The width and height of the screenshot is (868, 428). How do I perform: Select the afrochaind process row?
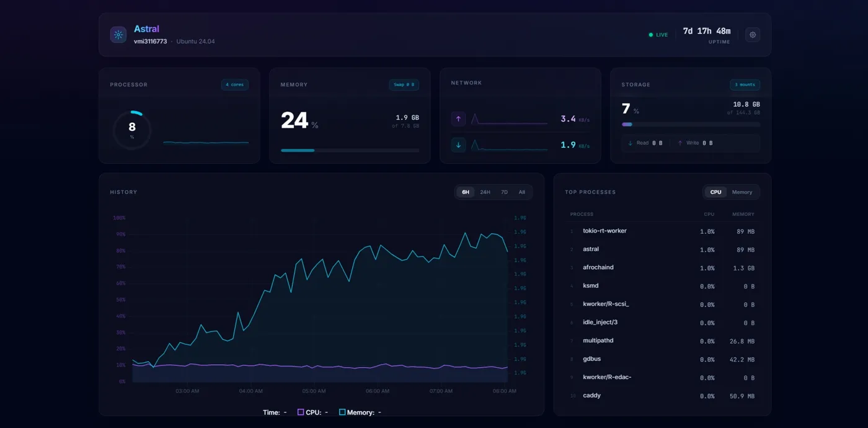[662, 268]
